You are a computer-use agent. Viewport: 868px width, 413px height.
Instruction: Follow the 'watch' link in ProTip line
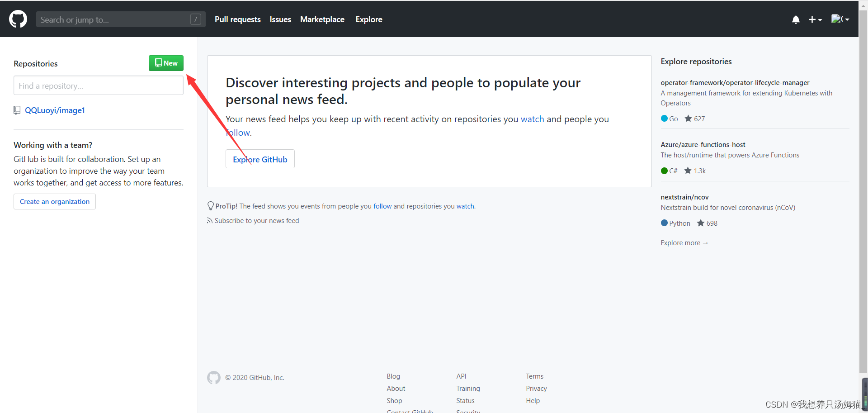(465, 206)
